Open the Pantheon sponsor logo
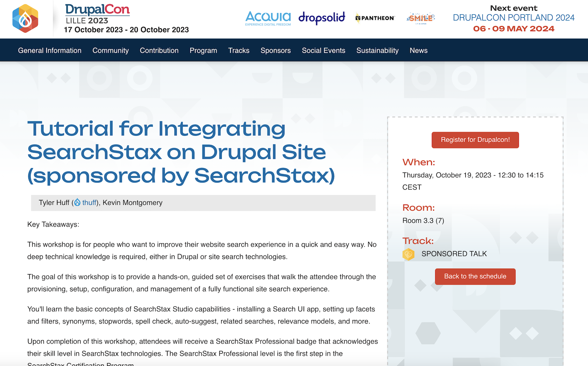Screen dimensions: 588x366 point(375,18)
